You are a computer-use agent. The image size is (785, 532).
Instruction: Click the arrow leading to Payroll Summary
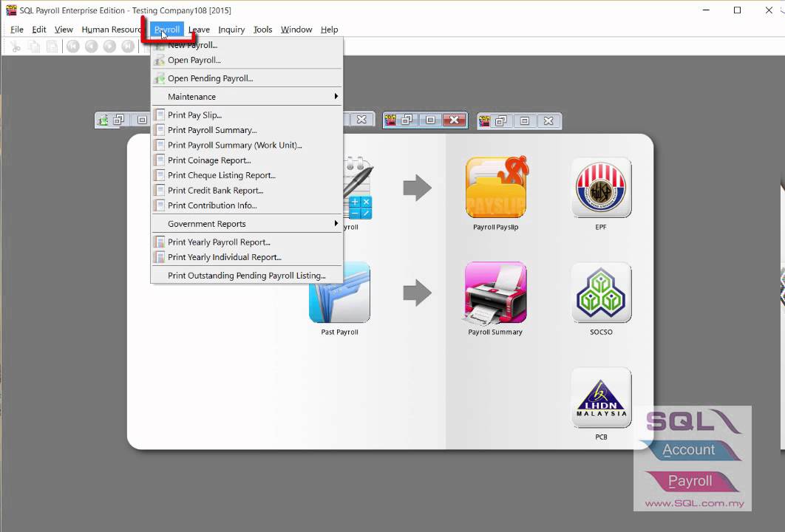pyautogui.click(x=417, y=293)
